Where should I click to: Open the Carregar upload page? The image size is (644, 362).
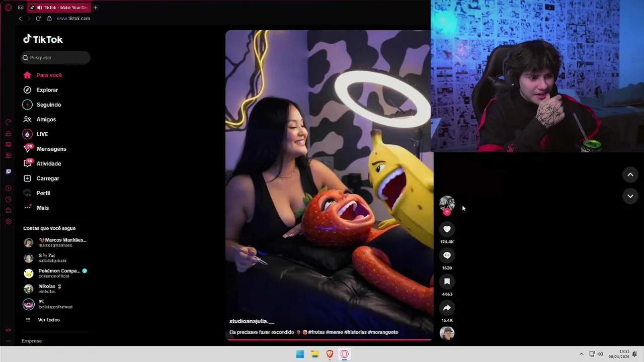[41, 178]
